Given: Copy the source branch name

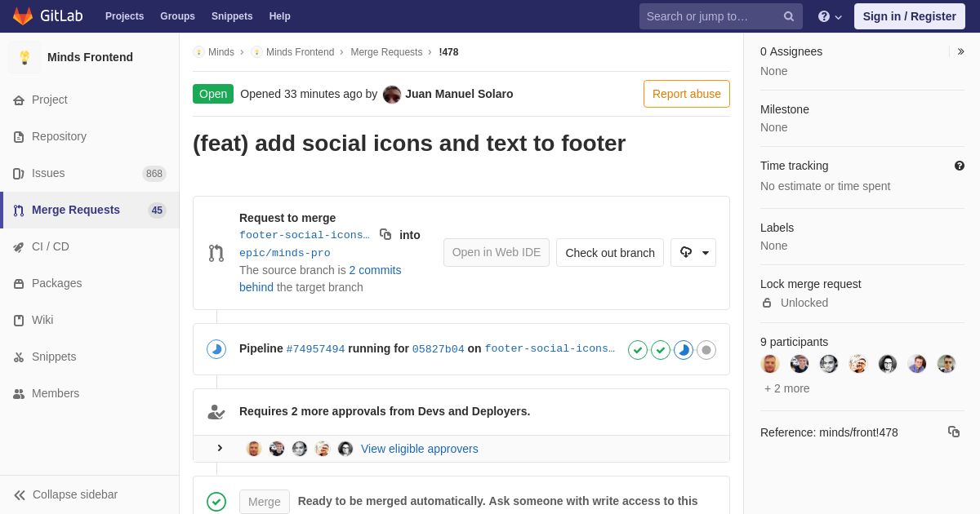Looking at the screenshot, I should pos(385,234).
